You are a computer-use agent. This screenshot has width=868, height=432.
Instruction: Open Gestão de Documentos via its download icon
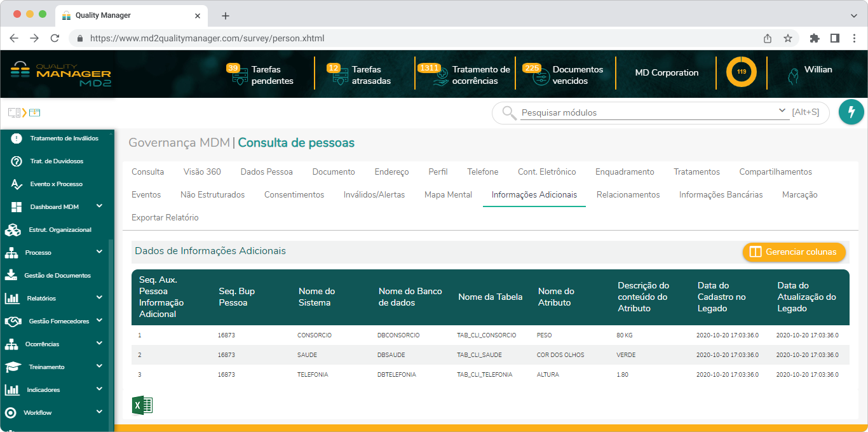[14, 275]
